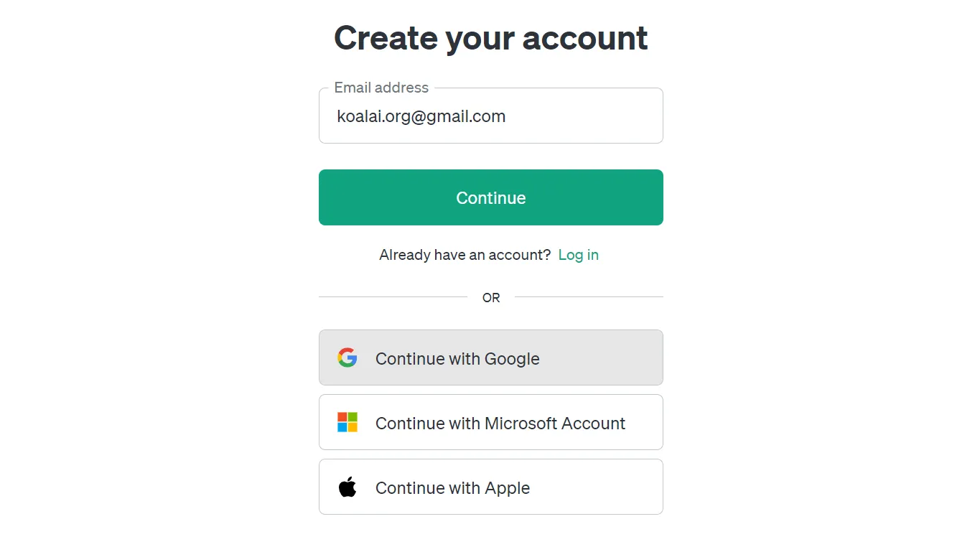Click the horizontal line left of OR

pos(393,296)
